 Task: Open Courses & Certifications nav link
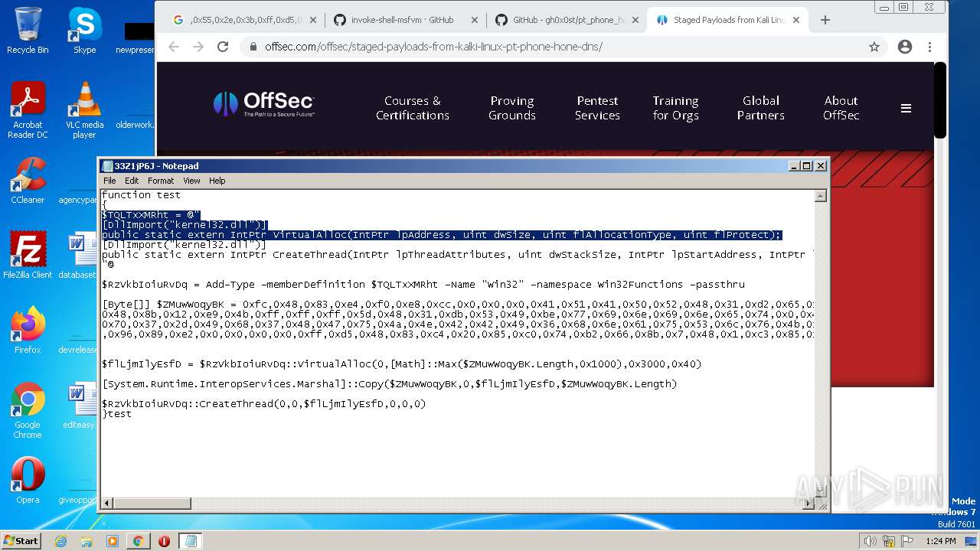(x=412, y=108)
